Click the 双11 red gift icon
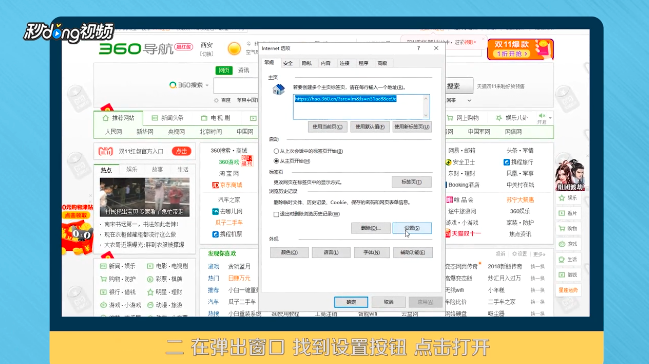This screenshot has height=364, width=649. pos(106,151)
